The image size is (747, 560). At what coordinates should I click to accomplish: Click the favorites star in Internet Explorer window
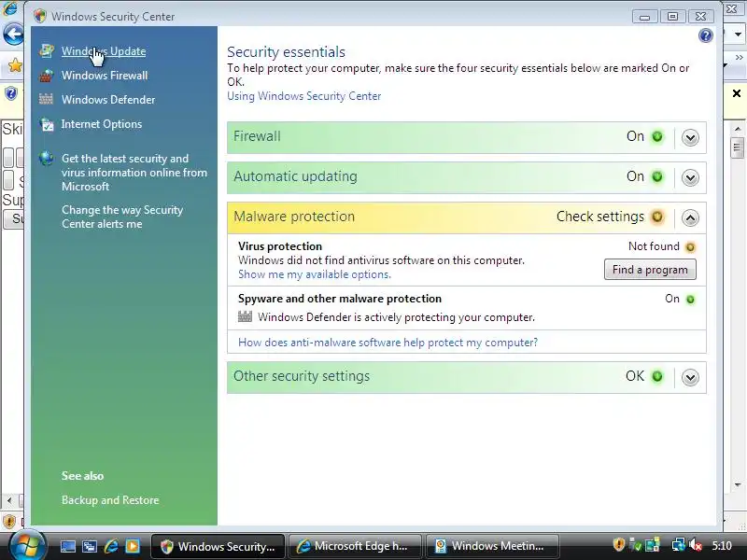coord(15,65)
